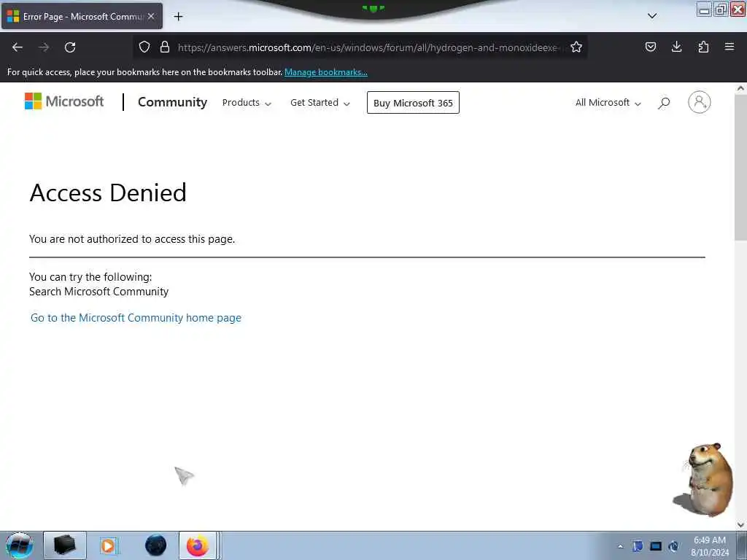Click the page scrollbar down arrow
This screenshot has width=747, height=560.
point(740,525)
